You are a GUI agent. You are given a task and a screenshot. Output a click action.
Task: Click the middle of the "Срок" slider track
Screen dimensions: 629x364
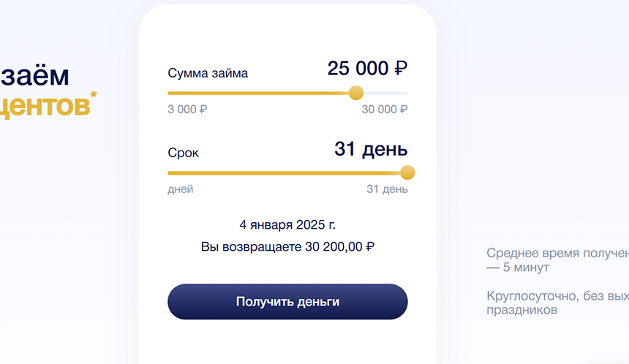pyautogui.click(x=287, y=173)
